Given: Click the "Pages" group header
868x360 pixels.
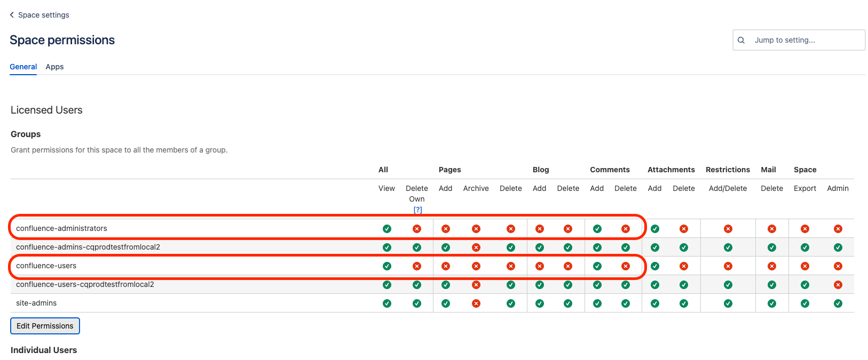Looking at the screenshot, I should (450, 170).
